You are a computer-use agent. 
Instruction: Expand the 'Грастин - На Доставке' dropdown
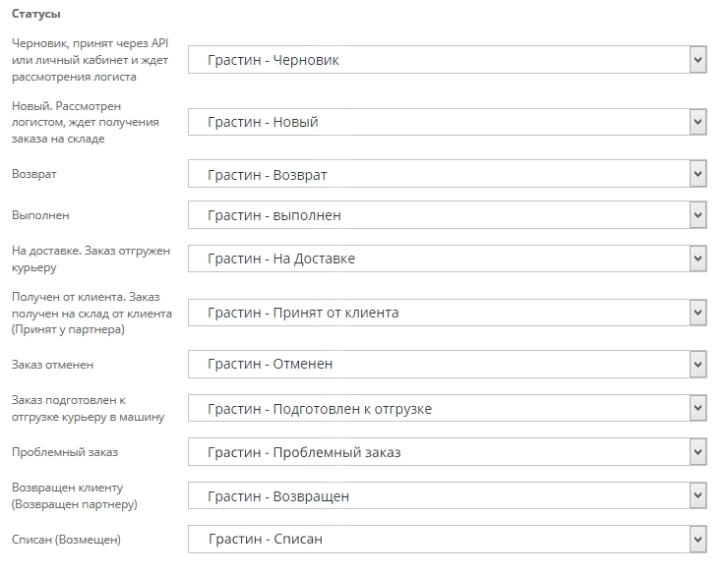click(448, 259)
